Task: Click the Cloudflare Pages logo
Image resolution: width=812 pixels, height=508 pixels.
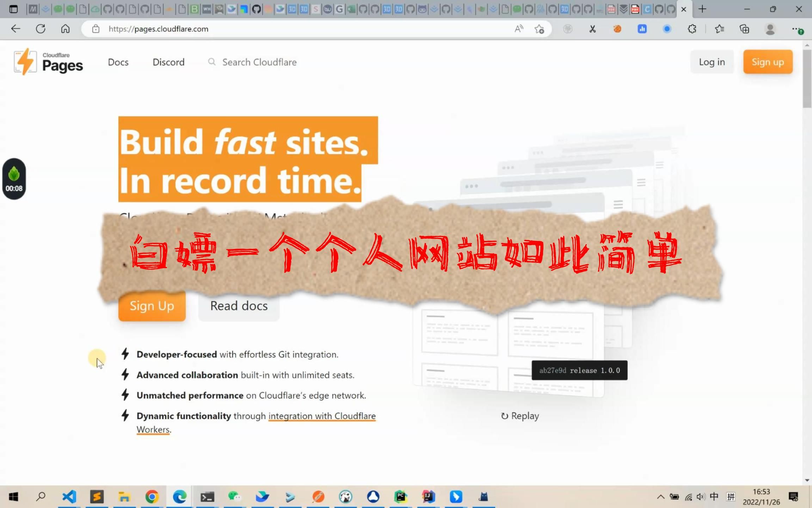Action: pyautogui.click(x=48, y=62)
